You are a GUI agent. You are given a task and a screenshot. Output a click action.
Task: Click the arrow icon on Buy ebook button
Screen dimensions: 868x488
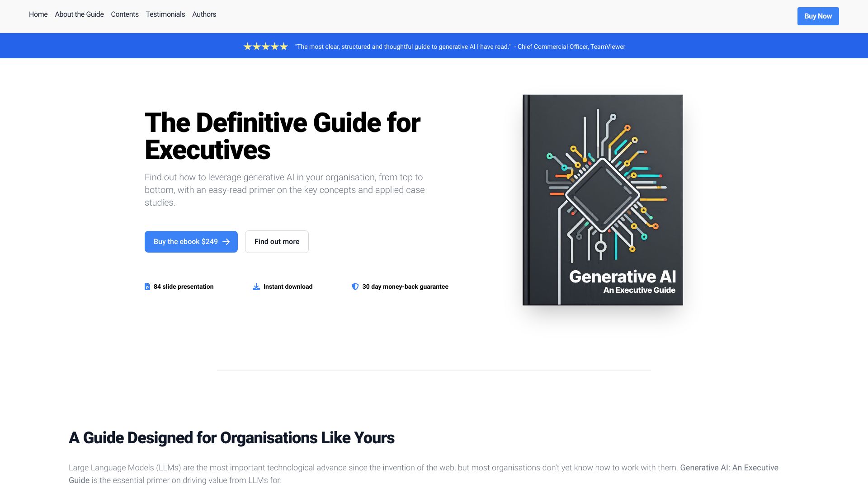point(226,242)
